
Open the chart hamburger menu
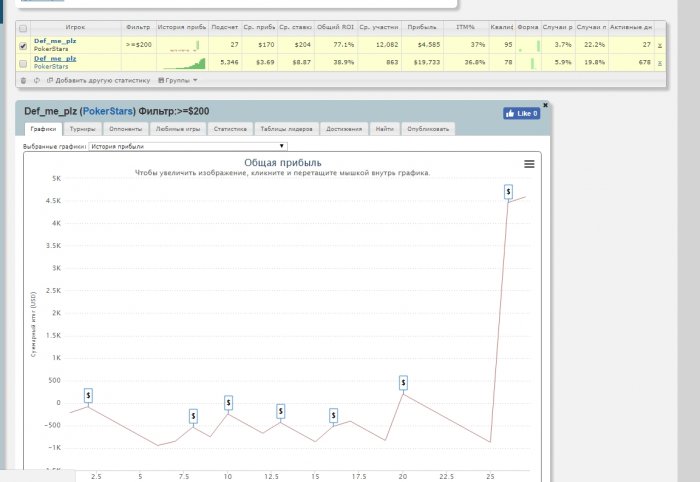529,164
